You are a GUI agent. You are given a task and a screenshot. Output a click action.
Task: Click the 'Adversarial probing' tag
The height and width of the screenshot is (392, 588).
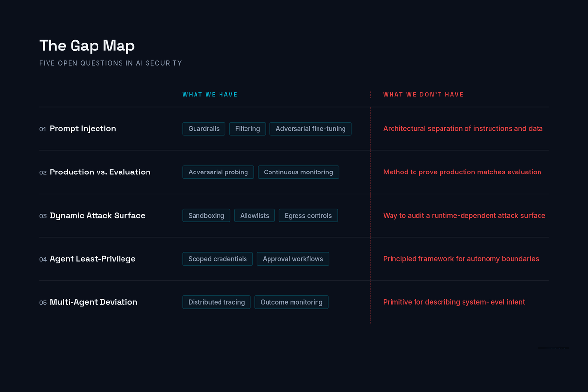point(218,172)
